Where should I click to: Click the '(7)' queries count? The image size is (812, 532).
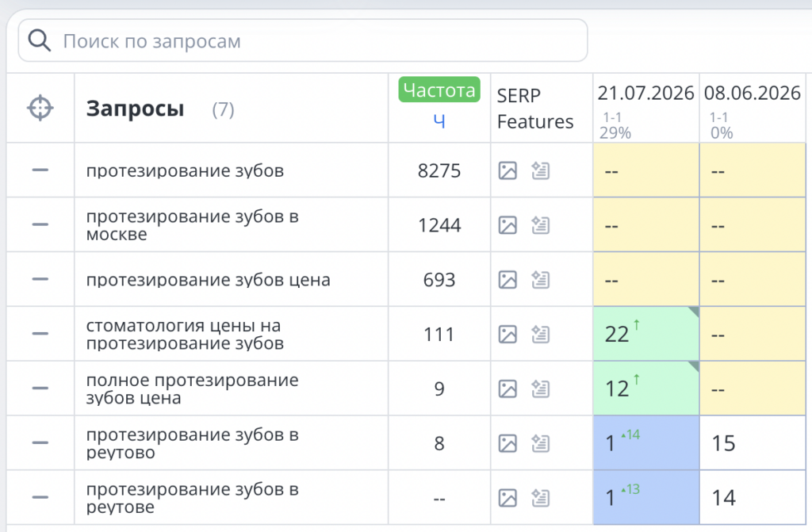223,109
